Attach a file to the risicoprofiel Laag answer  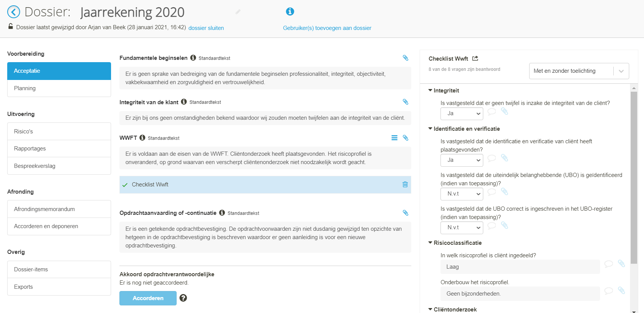pyautogui.click(x=622, y=263)
